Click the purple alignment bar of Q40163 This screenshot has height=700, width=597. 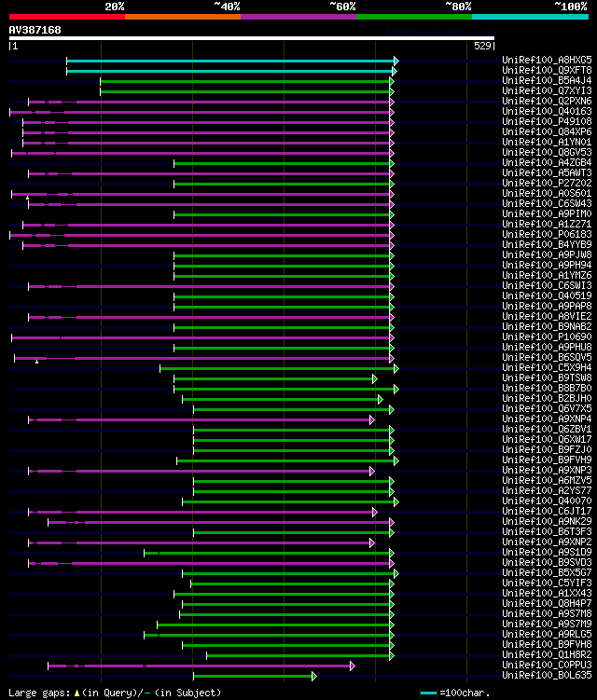(x=200, y=112)
